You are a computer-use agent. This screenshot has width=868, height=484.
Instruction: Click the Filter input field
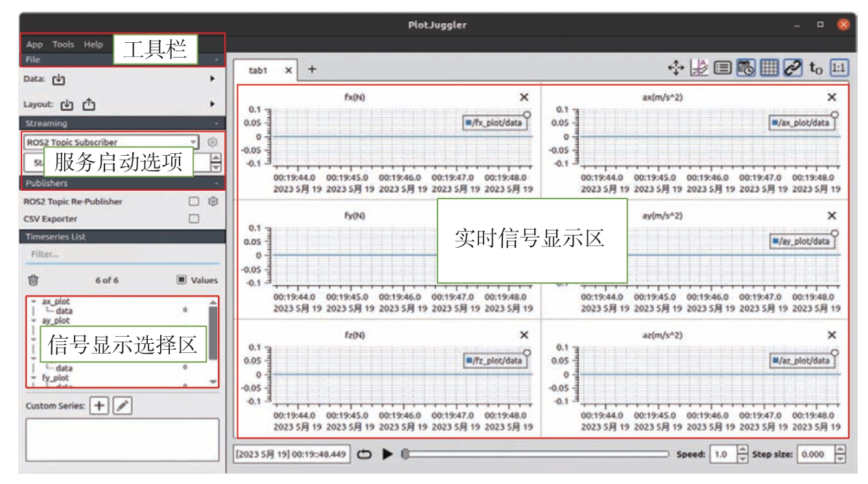click(x=123, y=256)
